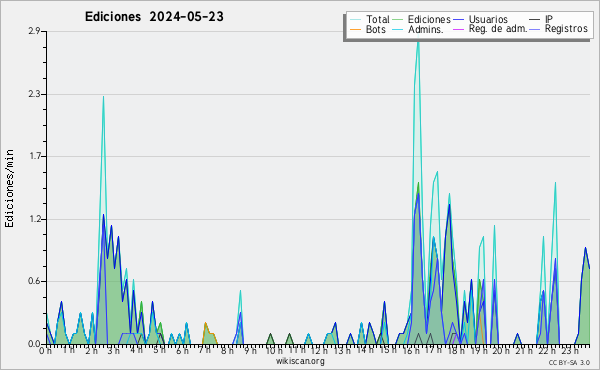Image resolution: width=600 pixels, height=370 pixels.
Task: Click the 'Bots' legend label
Action: [x=375, y=29]
